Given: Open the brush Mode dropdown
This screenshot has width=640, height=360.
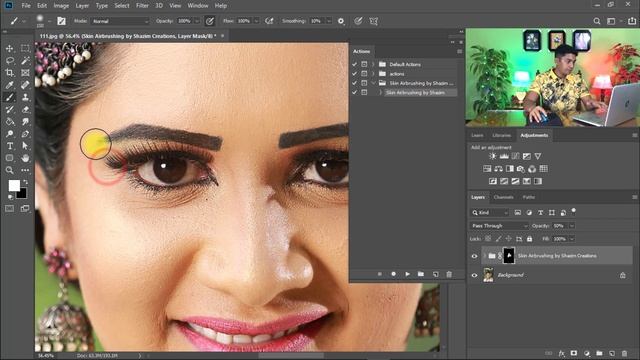Looking at the screenshot, I should tap(120, 21).
